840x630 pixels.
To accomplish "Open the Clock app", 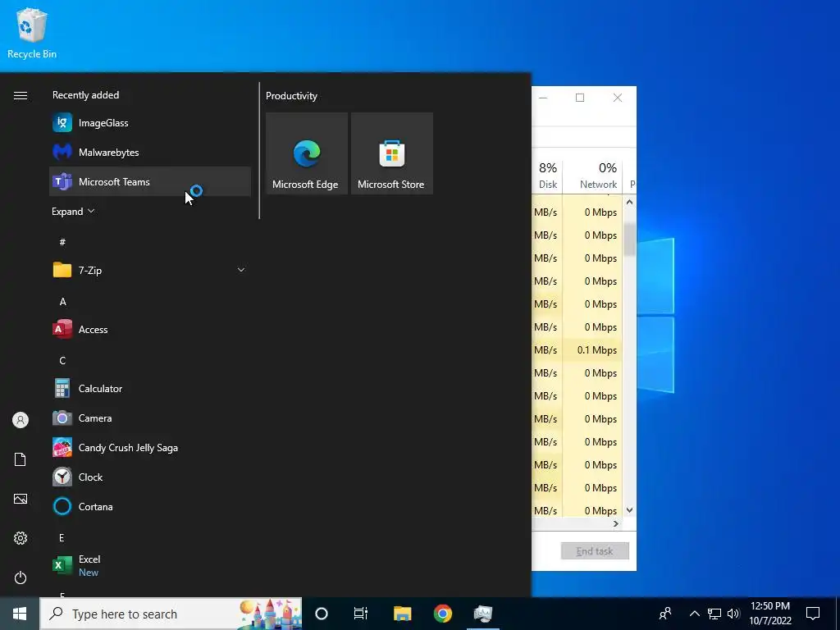I will pos(150,477).
